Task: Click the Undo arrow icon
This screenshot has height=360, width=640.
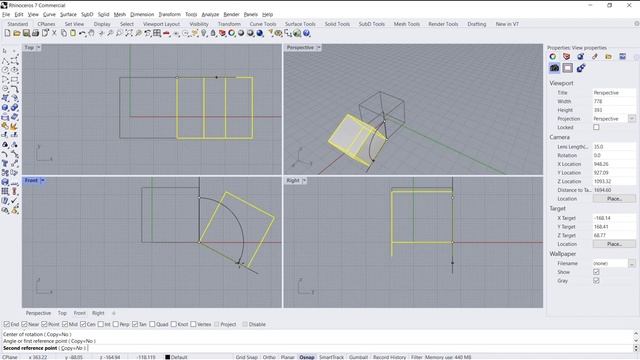Action: (x=82, y=33)
